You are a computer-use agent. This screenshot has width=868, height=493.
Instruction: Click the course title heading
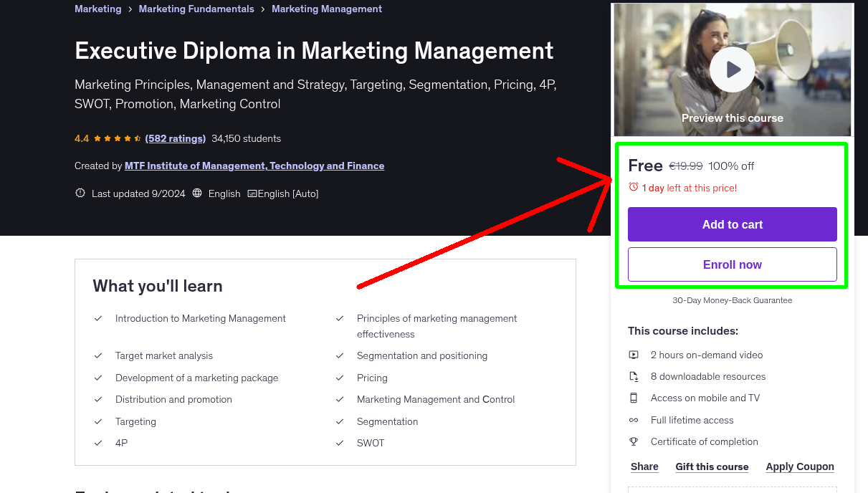[x=314, y=50]
